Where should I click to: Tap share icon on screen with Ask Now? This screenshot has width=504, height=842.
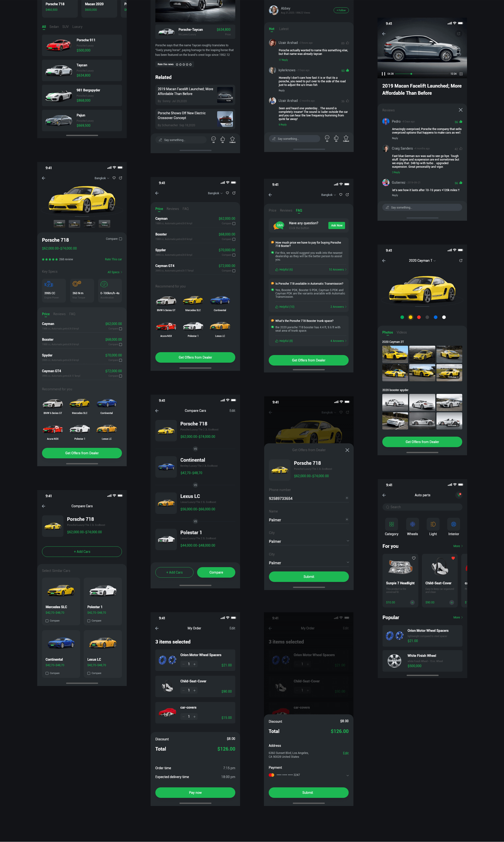[347, 194]
